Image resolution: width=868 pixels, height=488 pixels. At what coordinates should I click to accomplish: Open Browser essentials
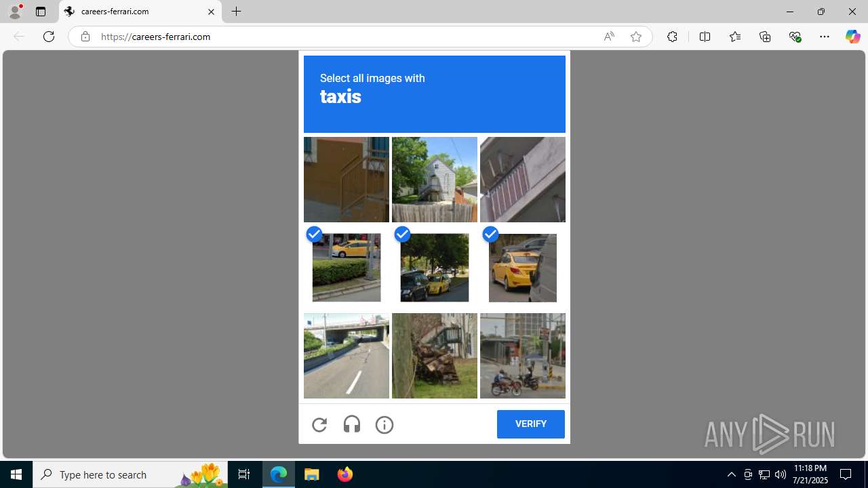click(x=795, y=37)
